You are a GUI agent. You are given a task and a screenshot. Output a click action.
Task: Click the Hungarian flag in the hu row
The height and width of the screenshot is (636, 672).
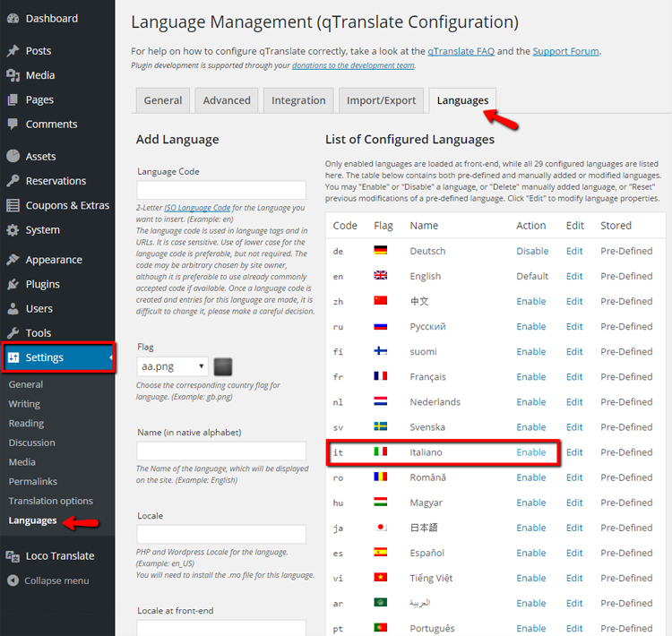(x=380, y=502)
